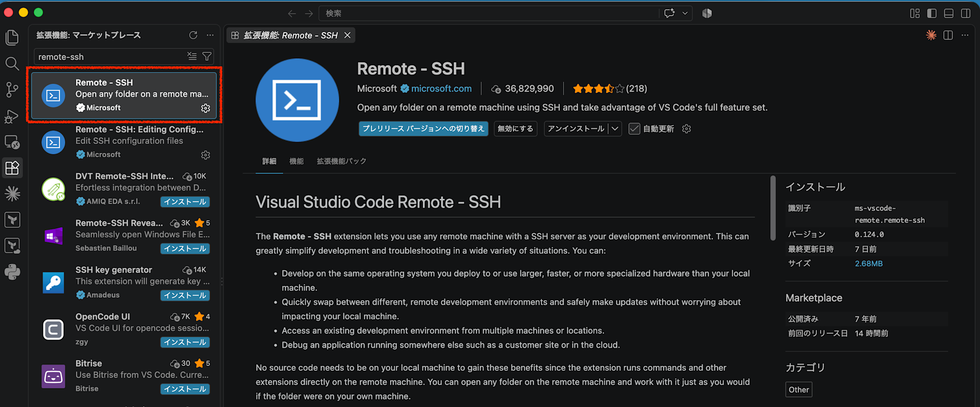Install the Remote-SSH Reveal extension
980x407 pixels.
tap(185, 249)
